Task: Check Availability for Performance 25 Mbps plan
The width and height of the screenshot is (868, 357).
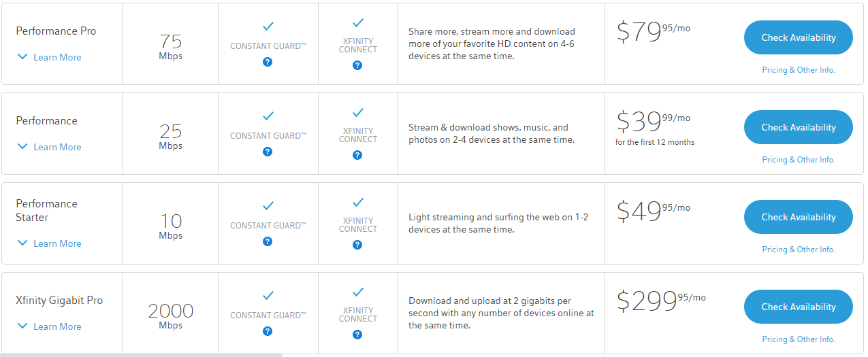Action: click(x=798, y=127)
